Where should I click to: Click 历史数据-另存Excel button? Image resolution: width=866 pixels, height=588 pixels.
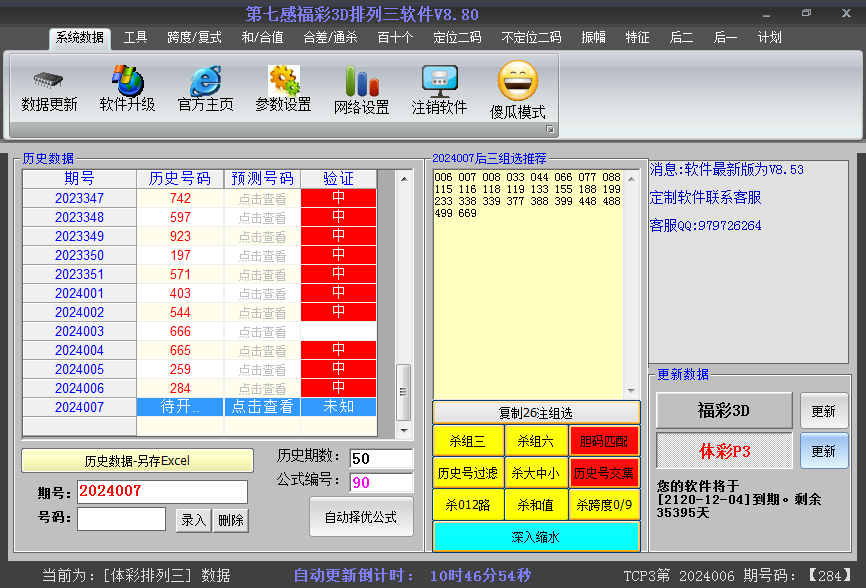click(138, 460)
